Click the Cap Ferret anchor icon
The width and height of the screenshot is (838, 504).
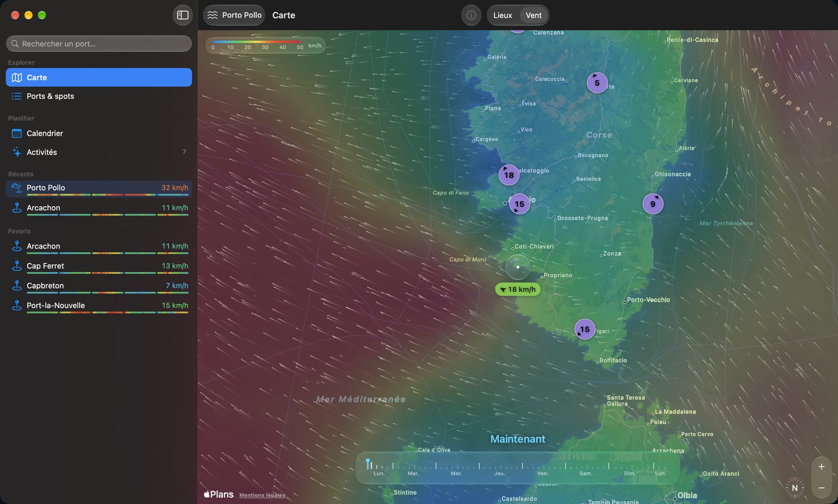(17, 266)
